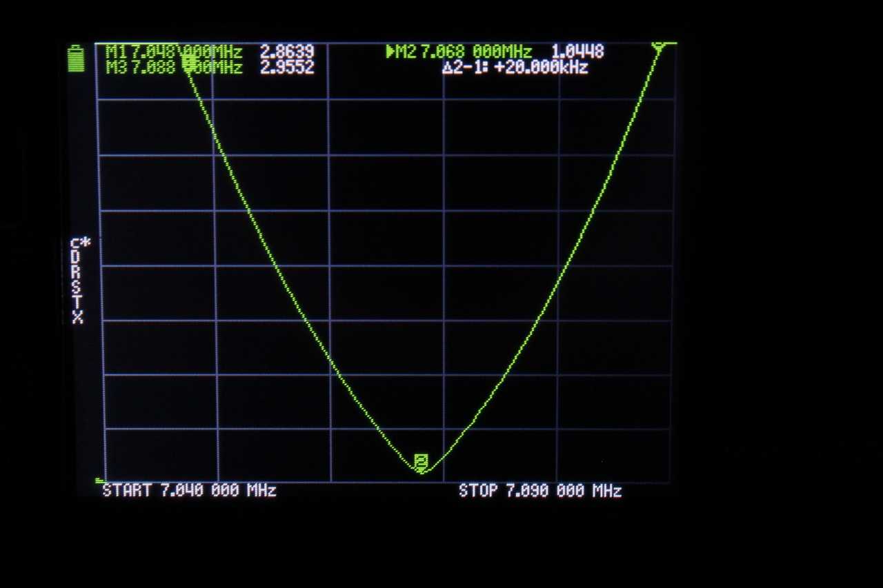
Task: Tap the M3 7.088 000MHz frequency readout
Action: pos(174,68)
